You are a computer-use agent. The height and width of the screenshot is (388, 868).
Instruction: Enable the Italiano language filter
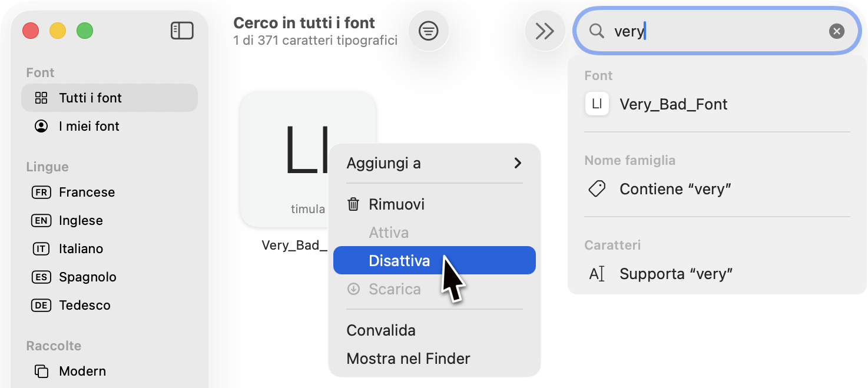tap(41, 248)
